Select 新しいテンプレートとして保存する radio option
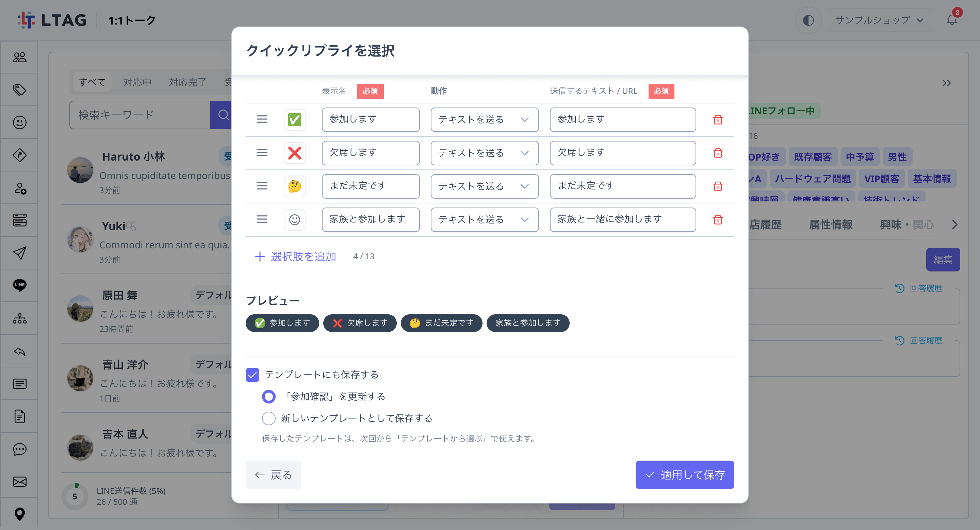Viewport: 980px width, 530px height. (x=268, y=418)
